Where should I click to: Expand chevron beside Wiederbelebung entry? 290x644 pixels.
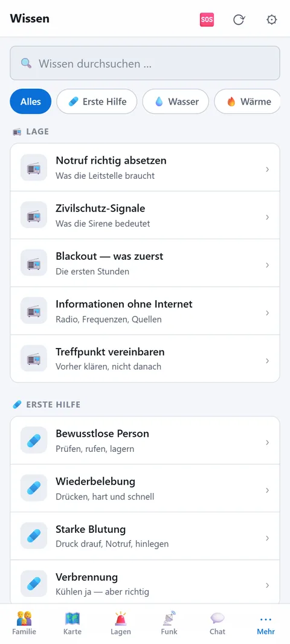[x=268, y=491]
